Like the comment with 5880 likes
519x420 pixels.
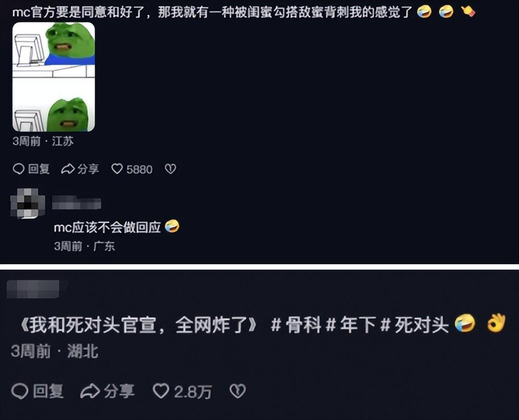pos(117,169)
